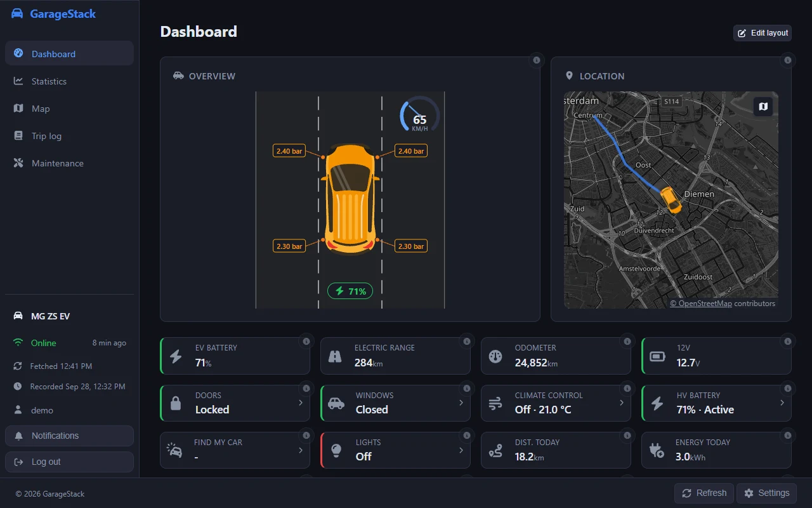Image resolution: width=812 pixels, height=508 pixels.
Task: Click the Dist. Today route icon
Action: [495, 450]
